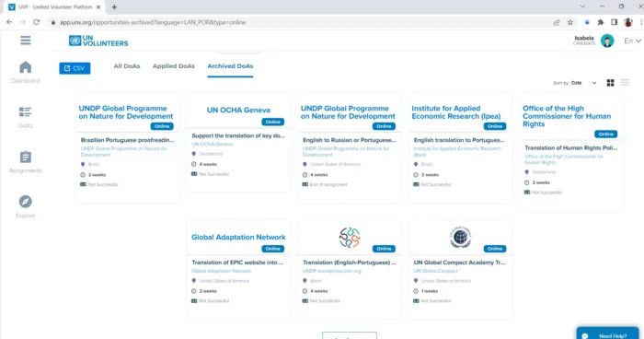This screenshot has width=644, height=339.
Task: Open UN Global Compact logo card
Action: click(x=460, y=237)
